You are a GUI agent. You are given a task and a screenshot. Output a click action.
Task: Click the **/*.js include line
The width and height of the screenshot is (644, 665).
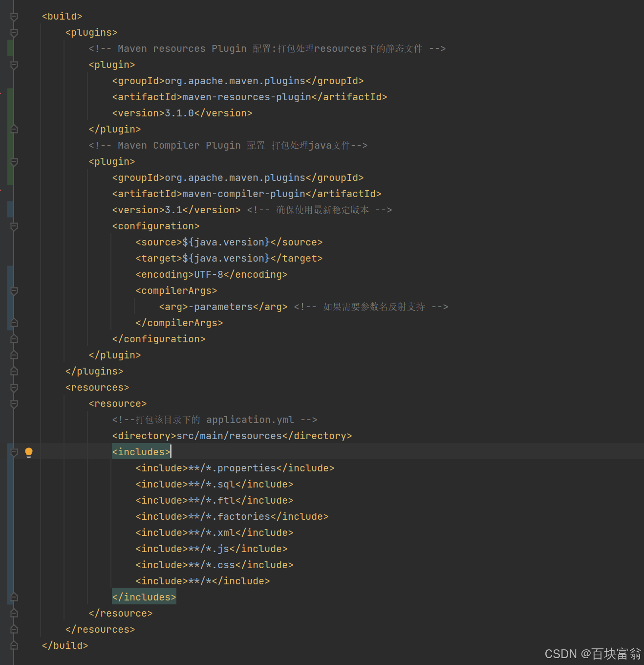click(212, 549)
